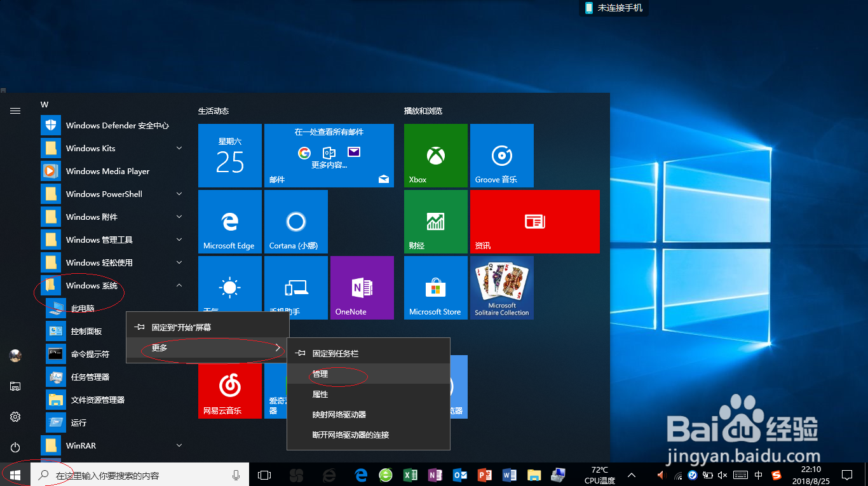Image resolution: width=868 pixels, height=486 pixels.
Task: Open PowerPoint from the taskbar
Action: point(485,475)
